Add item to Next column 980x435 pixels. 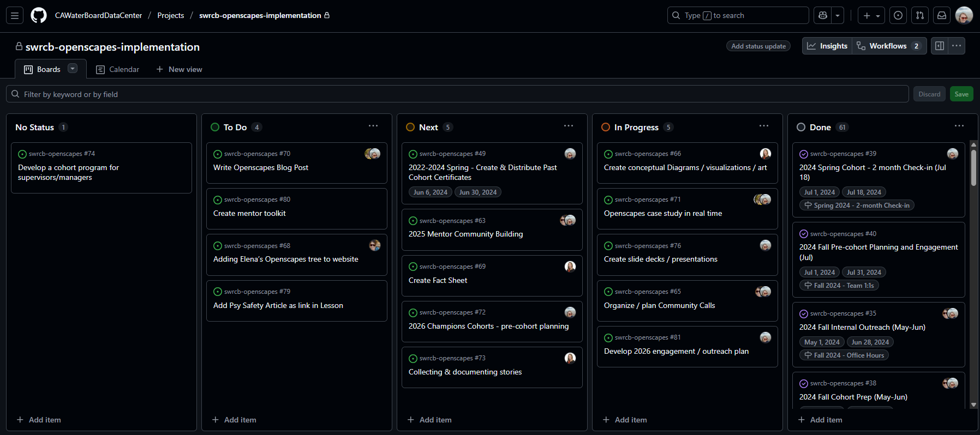(429, 420)
